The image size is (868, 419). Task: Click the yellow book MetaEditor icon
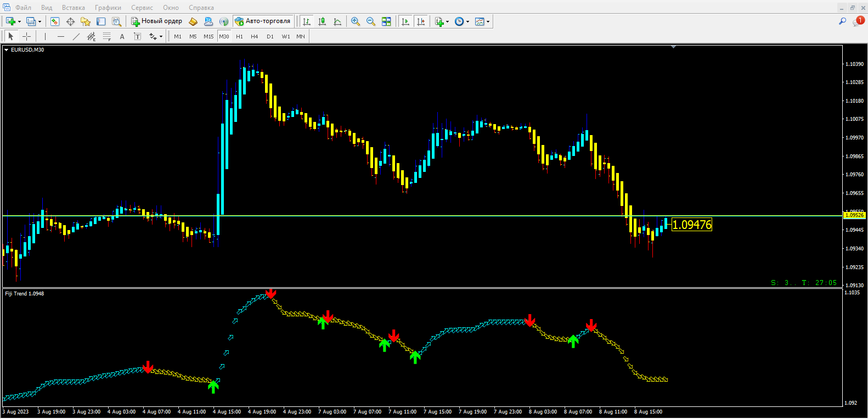pos(193,21)
